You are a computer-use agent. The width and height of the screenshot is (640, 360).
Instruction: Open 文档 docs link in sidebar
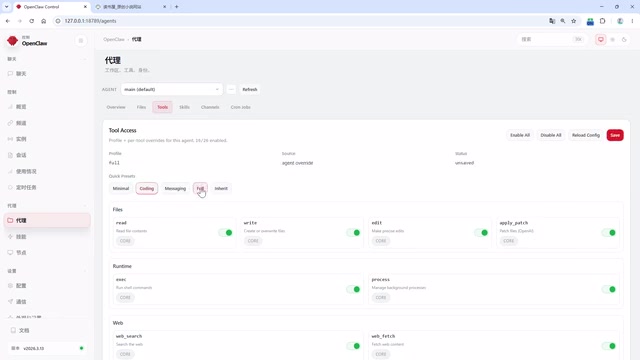[x=47, y=330]
